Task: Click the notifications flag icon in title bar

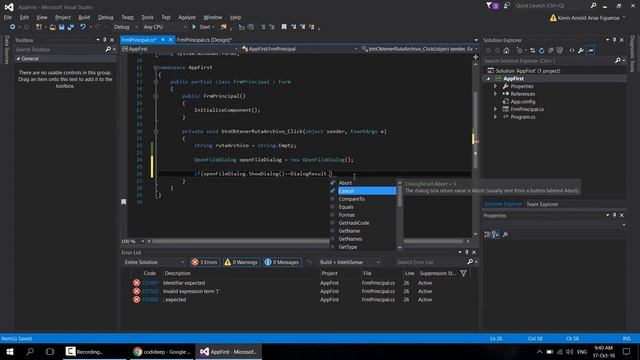Action: [492, 6]
